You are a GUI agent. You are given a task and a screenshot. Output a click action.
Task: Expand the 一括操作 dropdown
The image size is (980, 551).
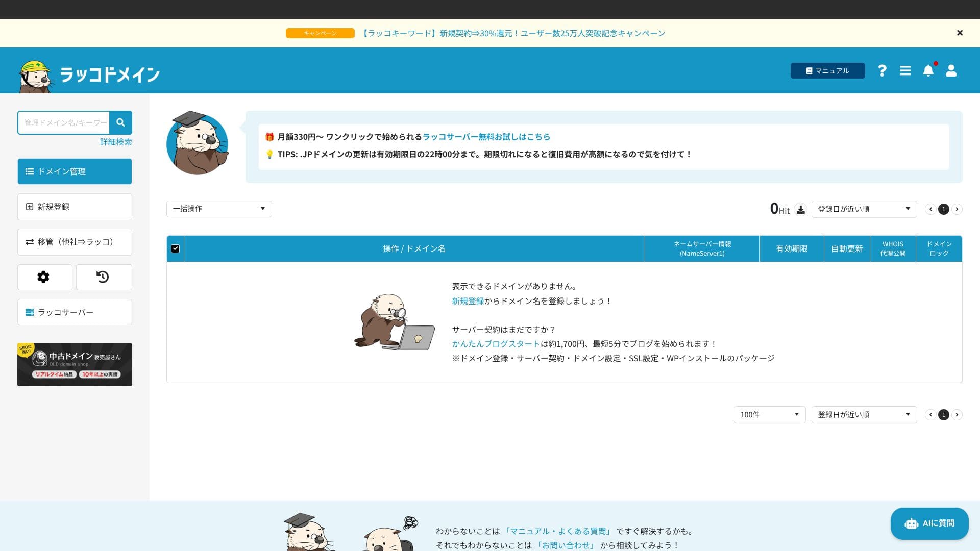[219, 209]
